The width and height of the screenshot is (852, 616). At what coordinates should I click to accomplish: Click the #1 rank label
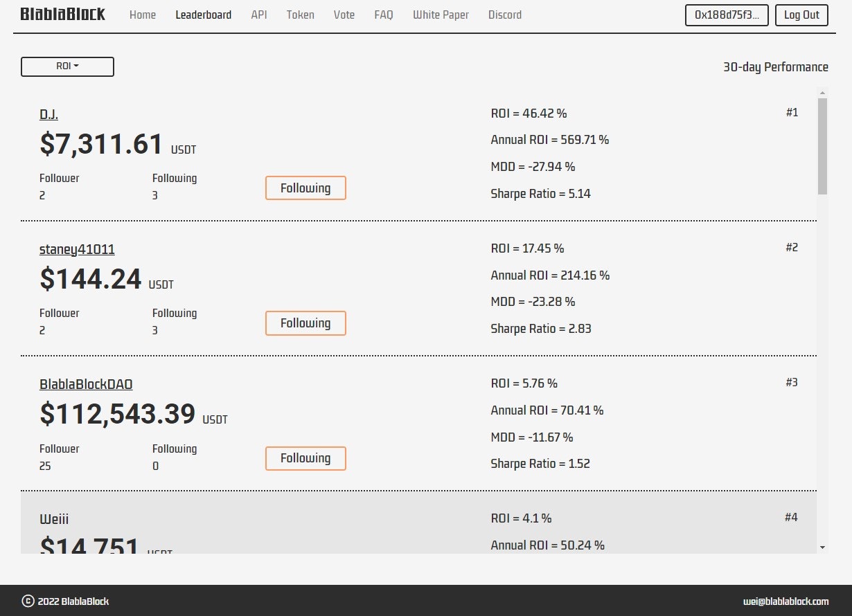click(792, 112)
